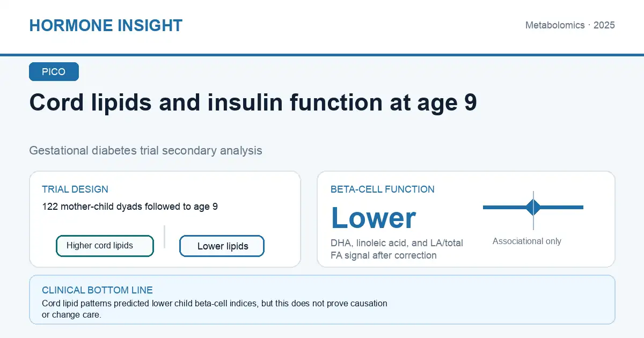Click the Gestational diabetes trial subtitle
The width and height of the screenshot is (644, 338).
click(x=145, y=150)
